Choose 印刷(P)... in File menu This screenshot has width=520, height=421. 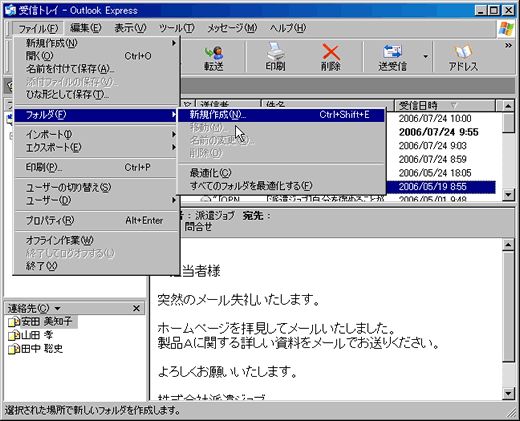click(96, 167)
